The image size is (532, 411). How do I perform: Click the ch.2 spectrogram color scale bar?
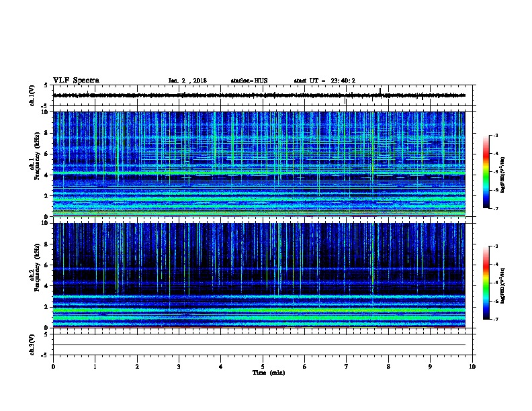[486, 283]
